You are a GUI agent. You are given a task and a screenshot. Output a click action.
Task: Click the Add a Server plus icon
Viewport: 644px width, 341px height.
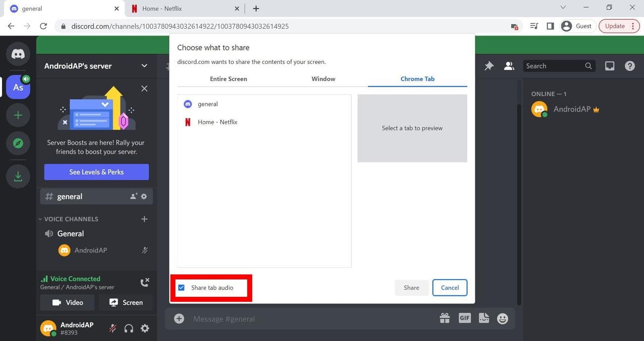coord(18,115)
